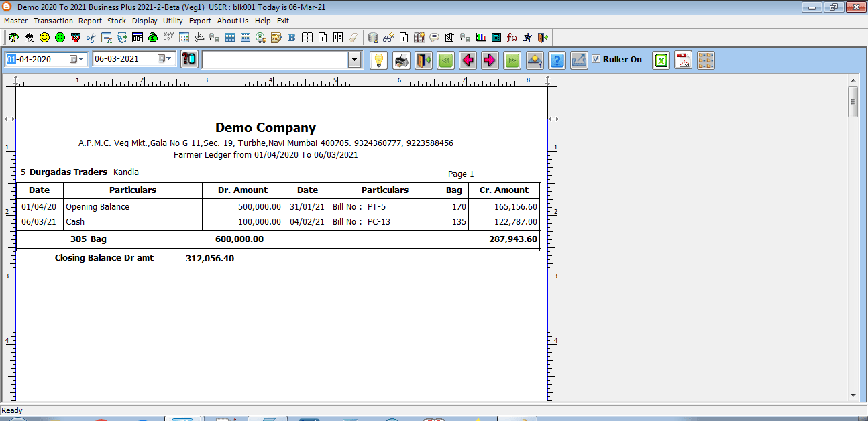Click the bar chart icon in toolbar
The image size is (868, 421).
tap(481, 38)
